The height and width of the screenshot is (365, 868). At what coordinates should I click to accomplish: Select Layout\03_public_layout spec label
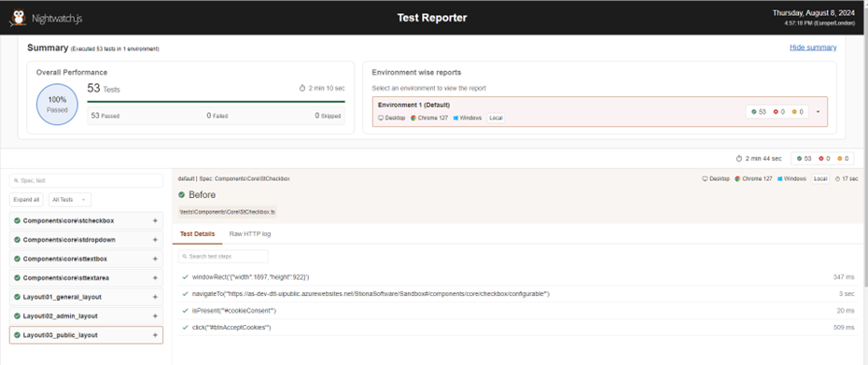(61, 335)
